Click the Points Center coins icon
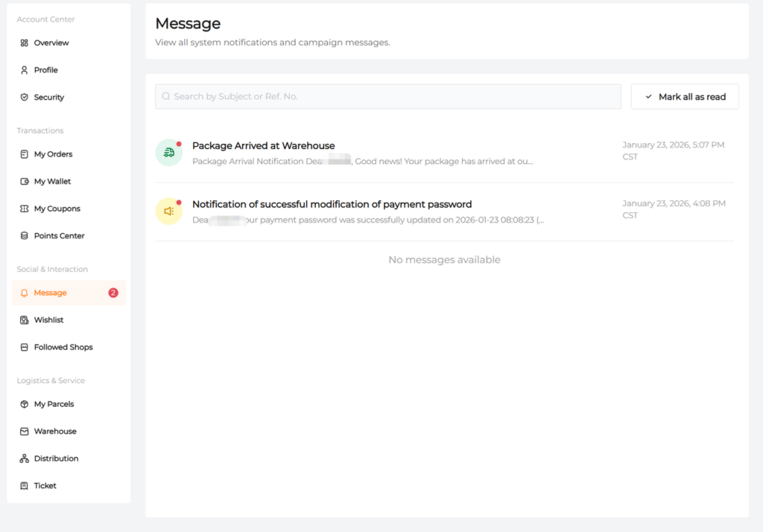The height and width of the screenshot is (532, 763). tap(25, 236)
